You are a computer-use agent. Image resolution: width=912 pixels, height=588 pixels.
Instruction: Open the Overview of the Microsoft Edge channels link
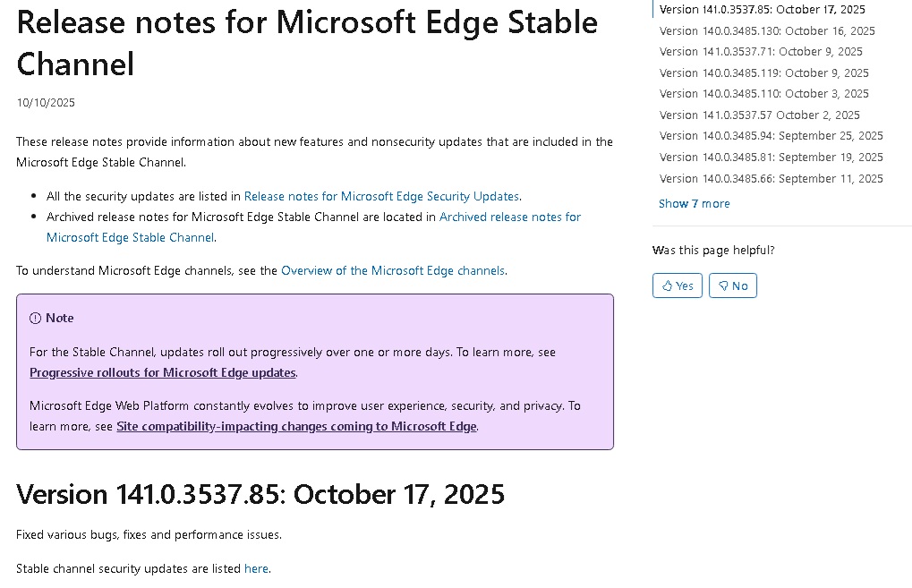click(392, 270)
